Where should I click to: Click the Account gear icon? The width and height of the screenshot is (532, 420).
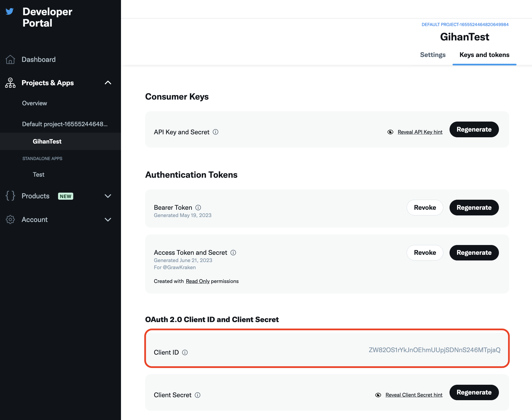coord(10,219)
